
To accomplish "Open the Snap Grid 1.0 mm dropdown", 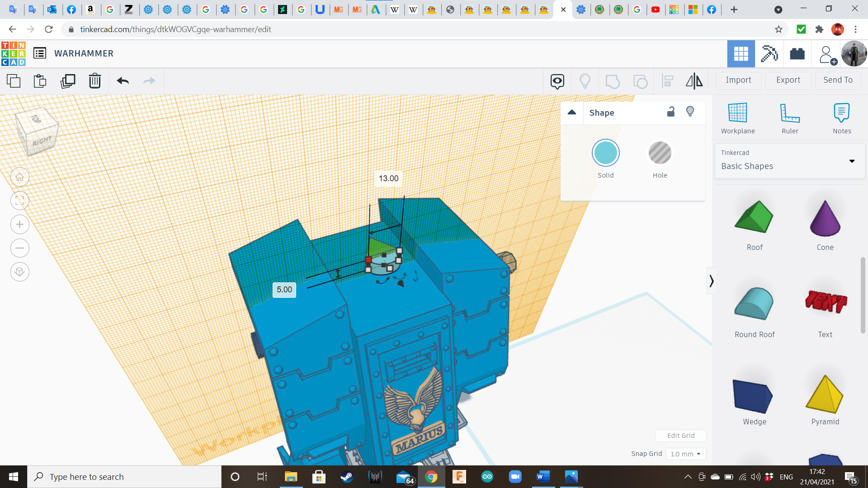I will click(x=685, y=454).
